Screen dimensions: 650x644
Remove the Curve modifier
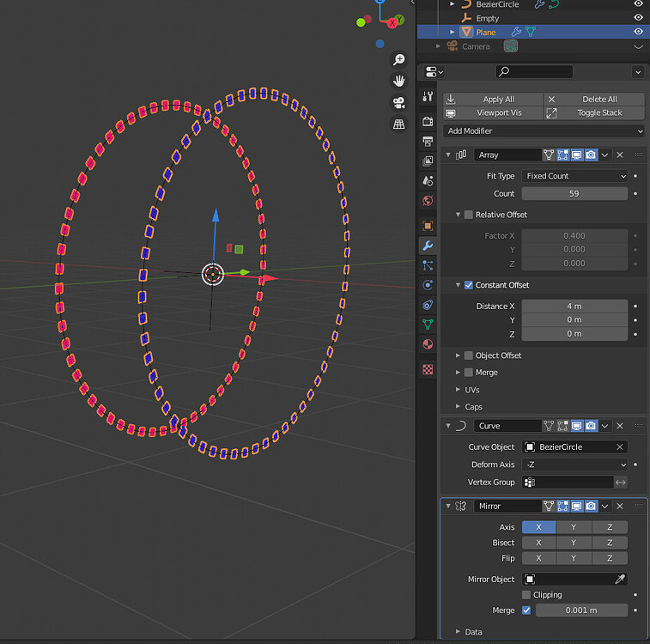tap(620, 426)
